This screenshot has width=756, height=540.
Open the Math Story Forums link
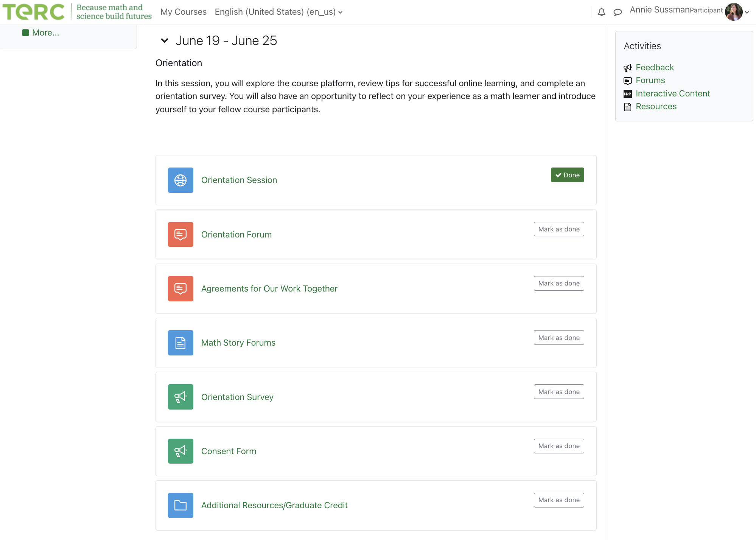238,343
